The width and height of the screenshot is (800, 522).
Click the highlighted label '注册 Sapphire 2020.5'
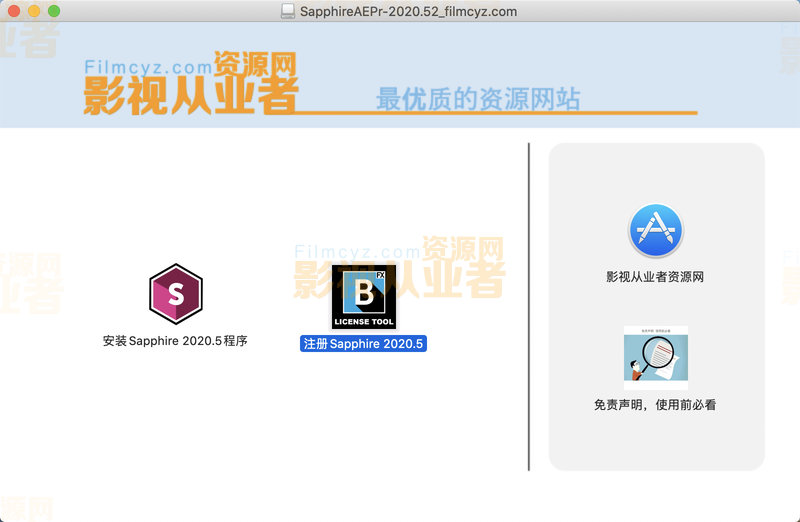click(x=363, y=343)
